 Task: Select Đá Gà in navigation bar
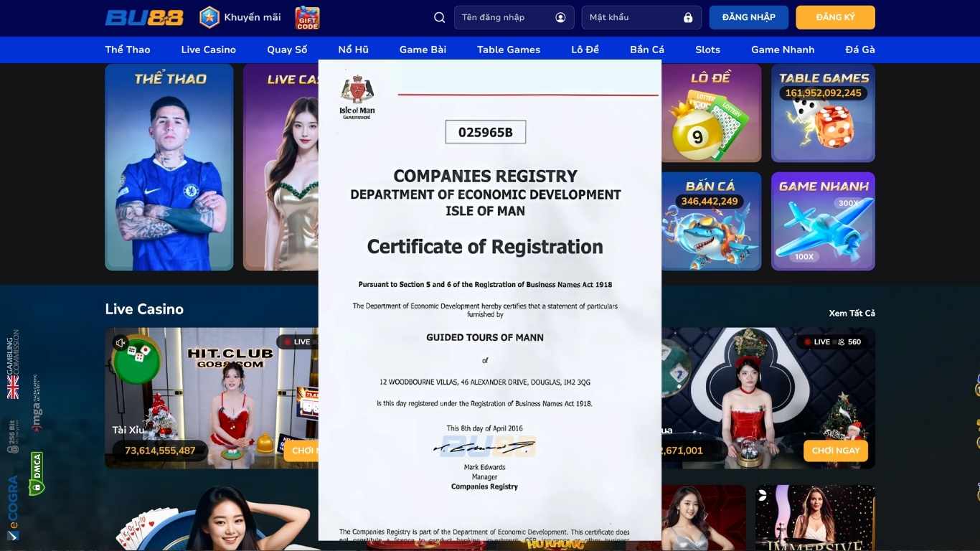[x=859, y=50]
